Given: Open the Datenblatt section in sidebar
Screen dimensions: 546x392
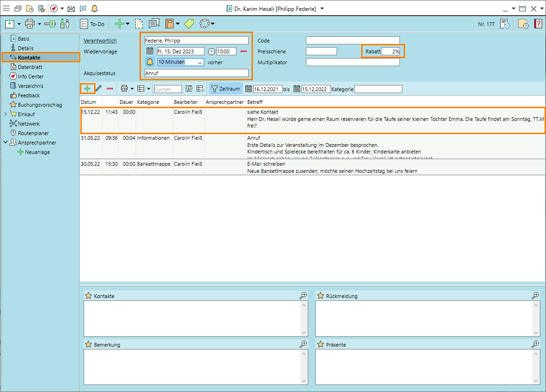Looking at the screenshot, I should pyautogui.click(x=30, y=67).
